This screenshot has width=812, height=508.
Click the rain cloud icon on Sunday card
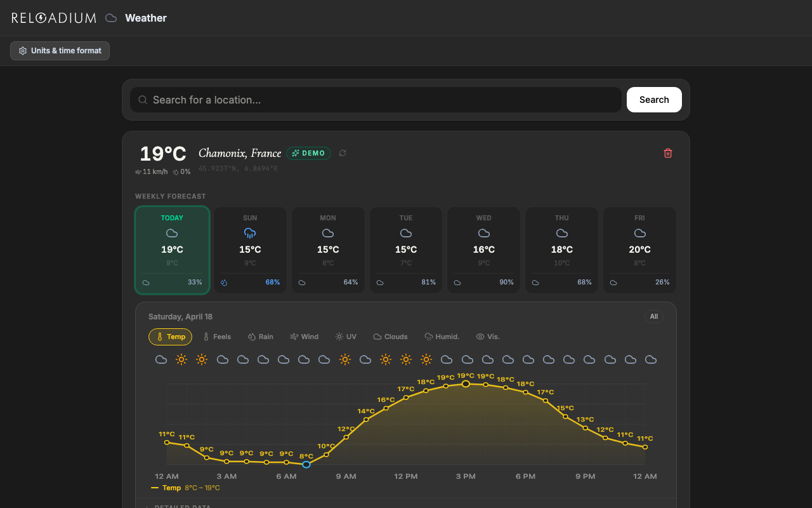coord(250,233)
